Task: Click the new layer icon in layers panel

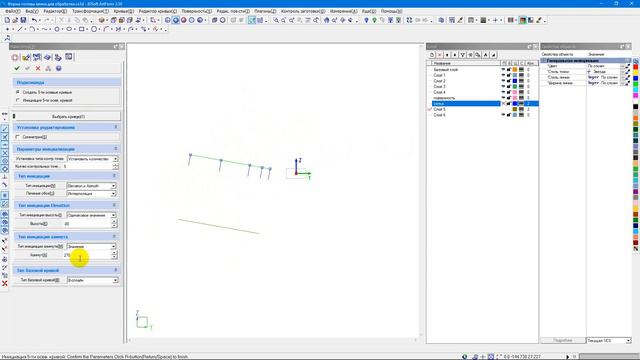Action: pos(432,55)
